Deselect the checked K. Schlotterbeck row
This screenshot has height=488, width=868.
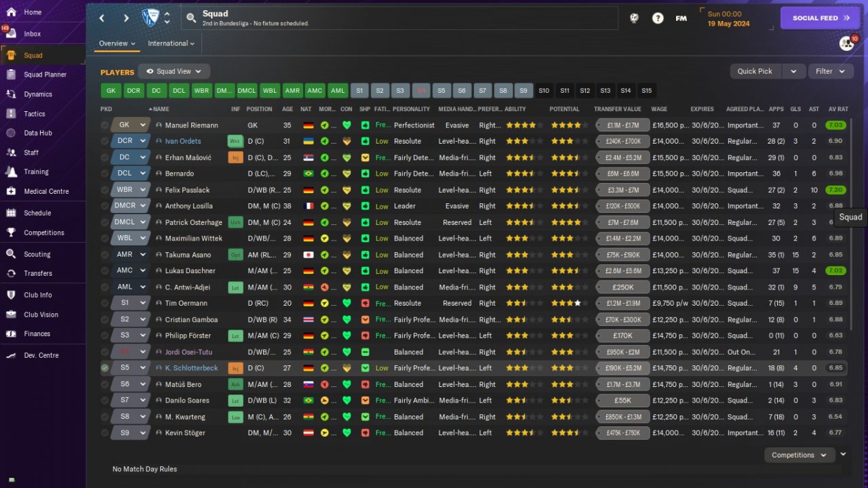pyautogui.click(x=104, y=368)
